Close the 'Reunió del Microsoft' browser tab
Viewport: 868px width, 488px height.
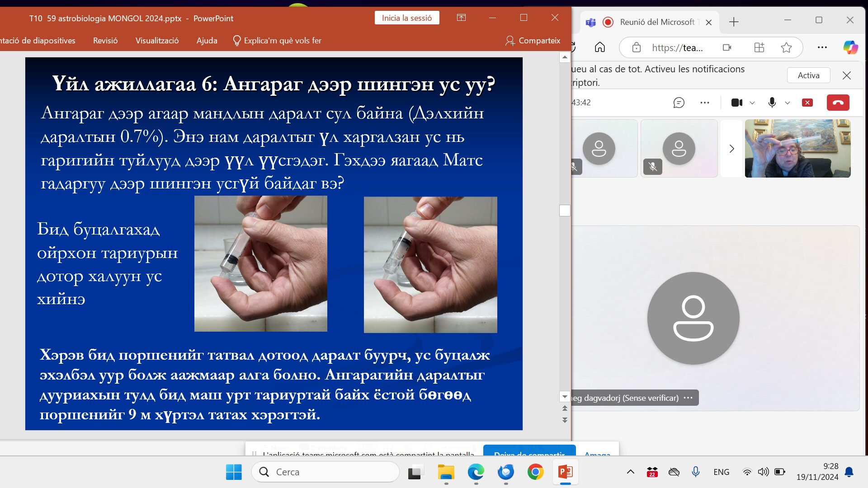click(709, 22)
